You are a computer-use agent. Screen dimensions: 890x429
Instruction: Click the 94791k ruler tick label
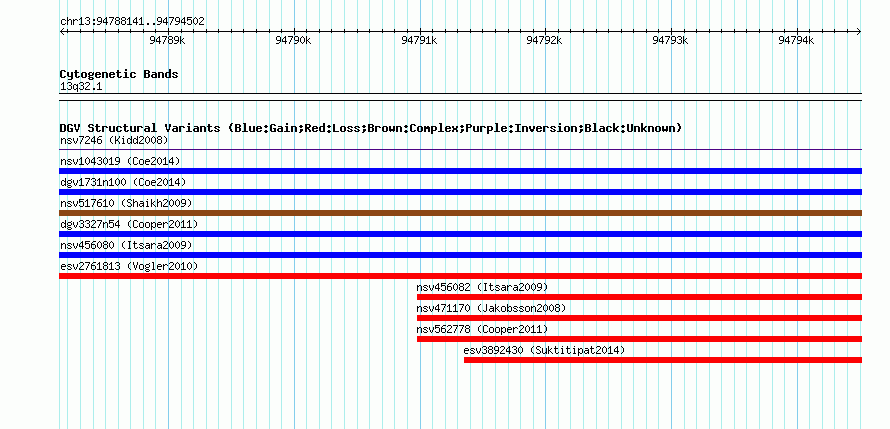419,40
